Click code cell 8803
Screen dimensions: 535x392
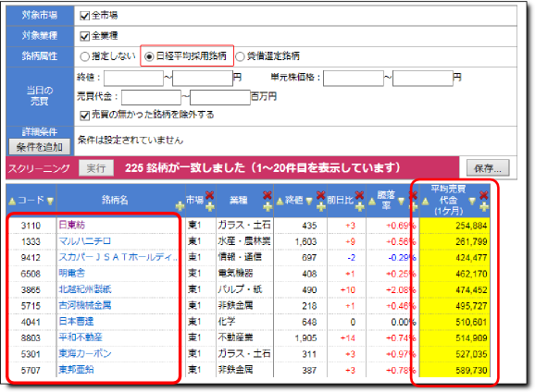[31, 337]
